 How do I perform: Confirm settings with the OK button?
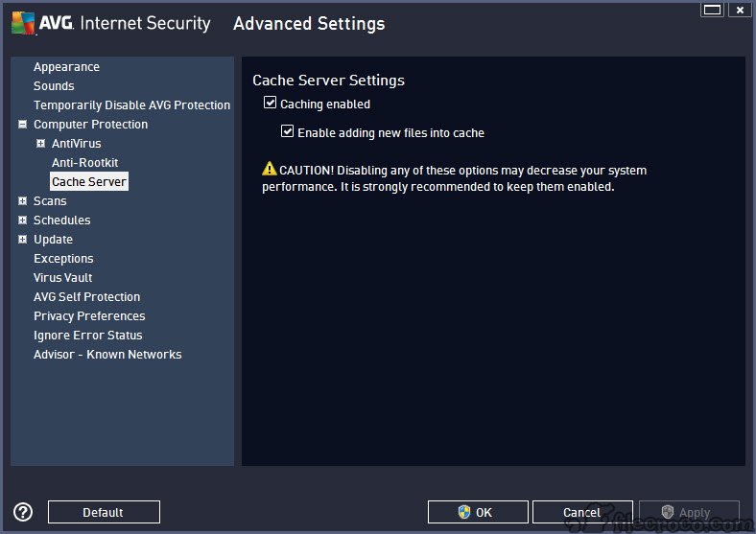478,512
